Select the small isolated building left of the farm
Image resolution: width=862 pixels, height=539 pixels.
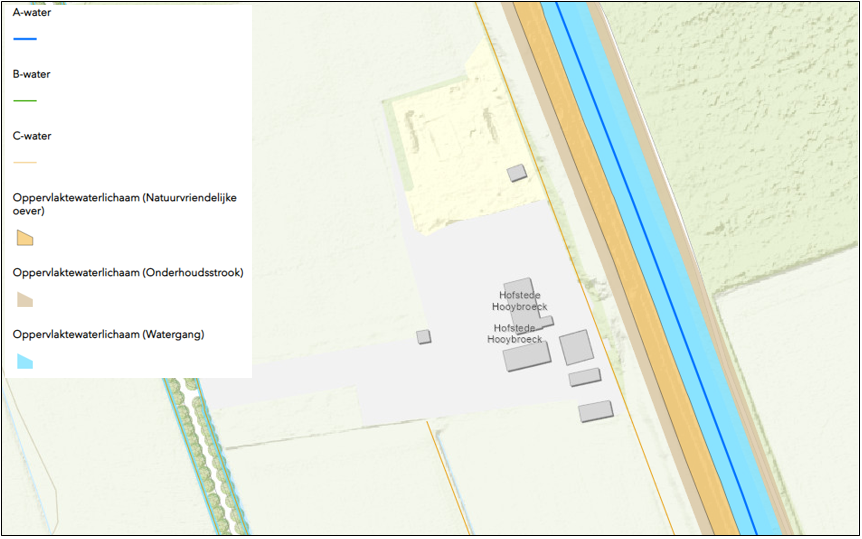[x=423, y=337]
